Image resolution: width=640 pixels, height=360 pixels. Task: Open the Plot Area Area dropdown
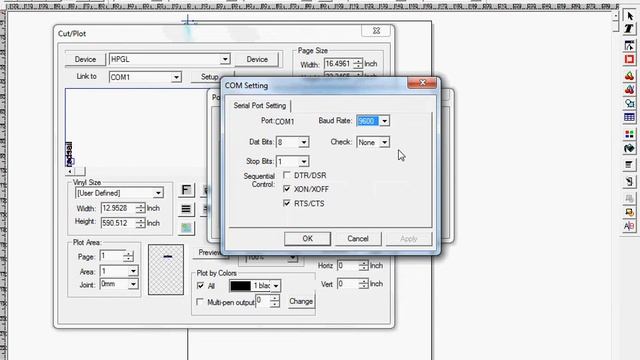coord(133,271)
